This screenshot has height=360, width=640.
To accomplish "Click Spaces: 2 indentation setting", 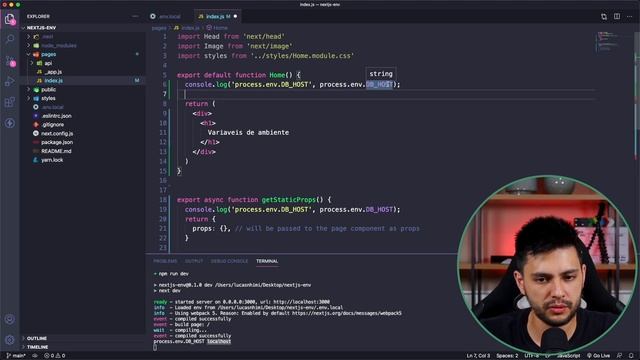I will click(x=507, y=356).
